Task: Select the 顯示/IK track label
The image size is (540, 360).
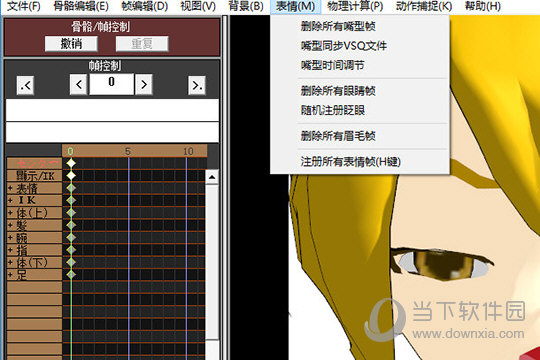Action: pyautogui.click(x=34, y=176)
